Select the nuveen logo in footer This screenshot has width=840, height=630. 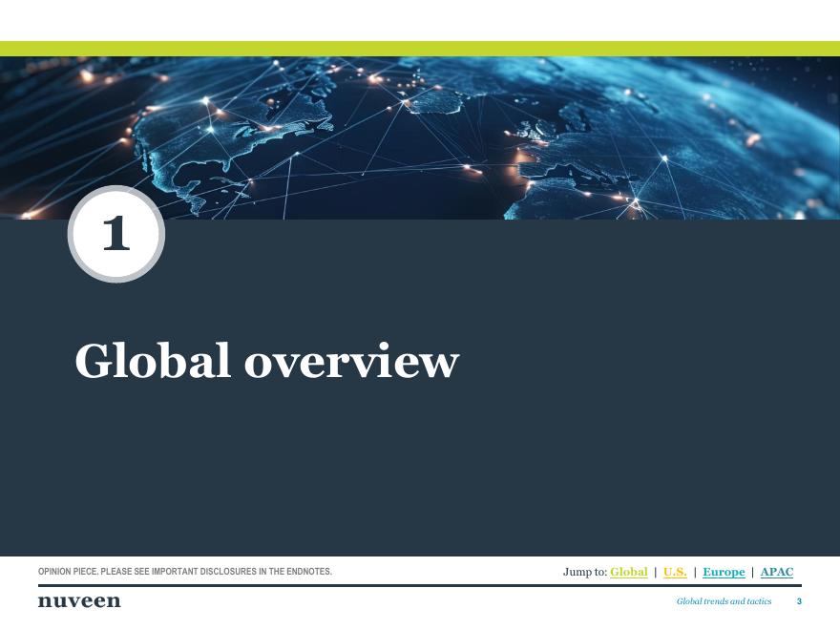pos(79,600)
